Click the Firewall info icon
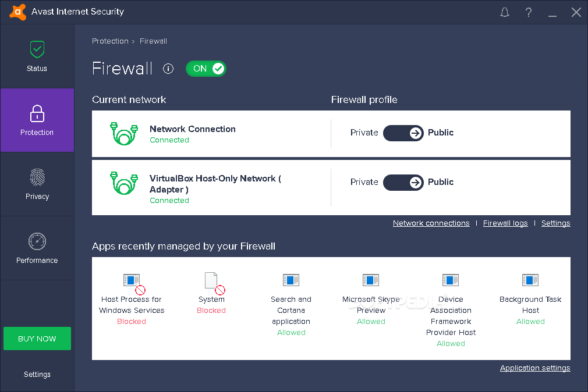588x392 pixels. tap(168, 69)
